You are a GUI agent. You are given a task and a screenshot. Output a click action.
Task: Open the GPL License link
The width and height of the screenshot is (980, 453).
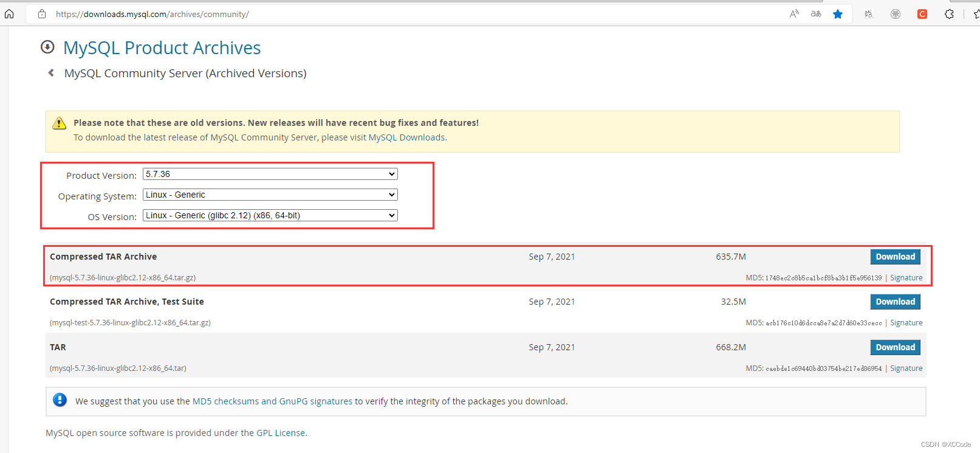point(281,433)
